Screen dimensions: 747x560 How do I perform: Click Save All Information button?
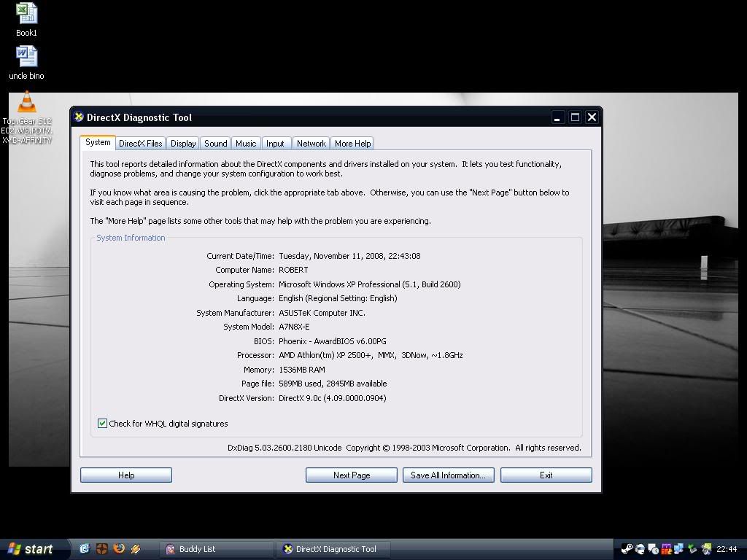click(x=448, y=475)
